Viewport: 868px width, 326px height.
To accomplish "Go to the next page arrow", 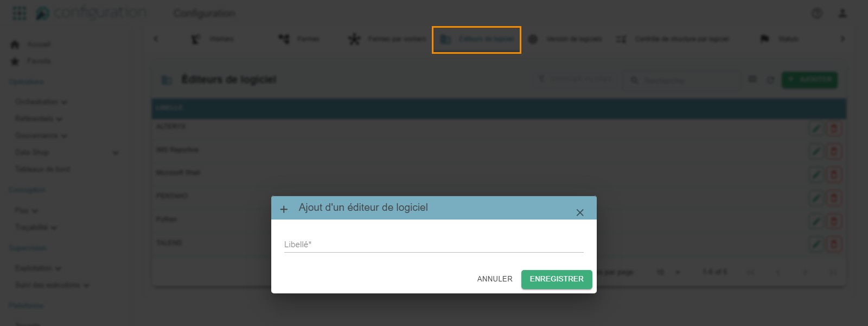I will (x=806, y=272).
